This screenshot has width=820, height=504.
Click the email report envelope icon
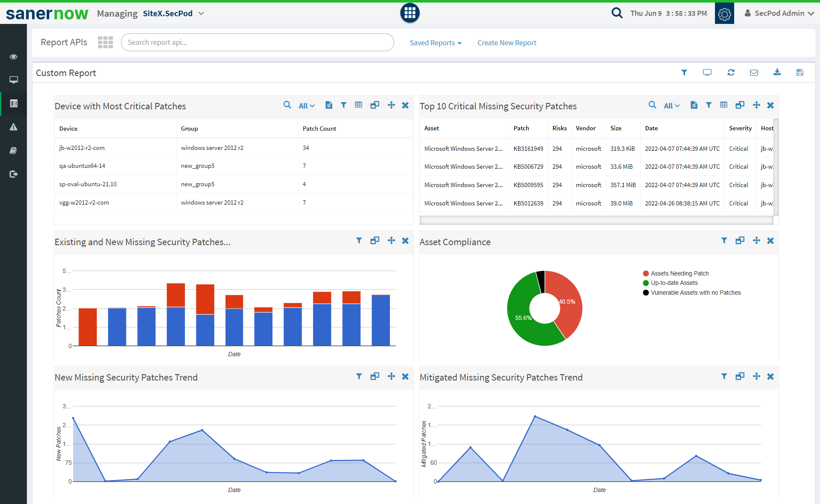[754, 73]
